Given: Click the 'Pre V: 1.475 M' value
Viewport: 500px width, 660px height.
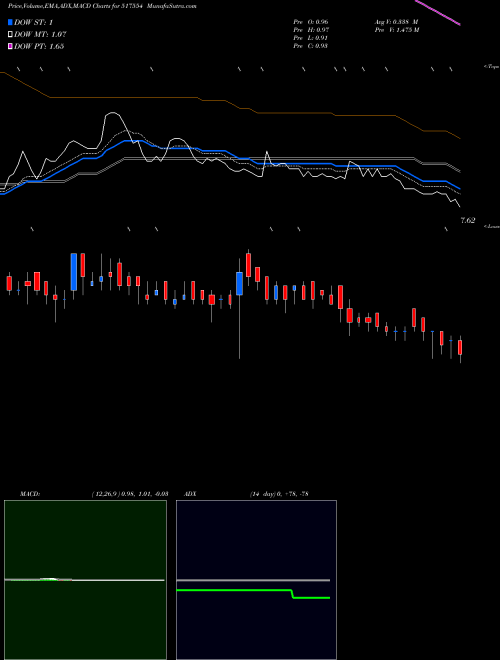Looking at the screenshot, I should (397, 30).
